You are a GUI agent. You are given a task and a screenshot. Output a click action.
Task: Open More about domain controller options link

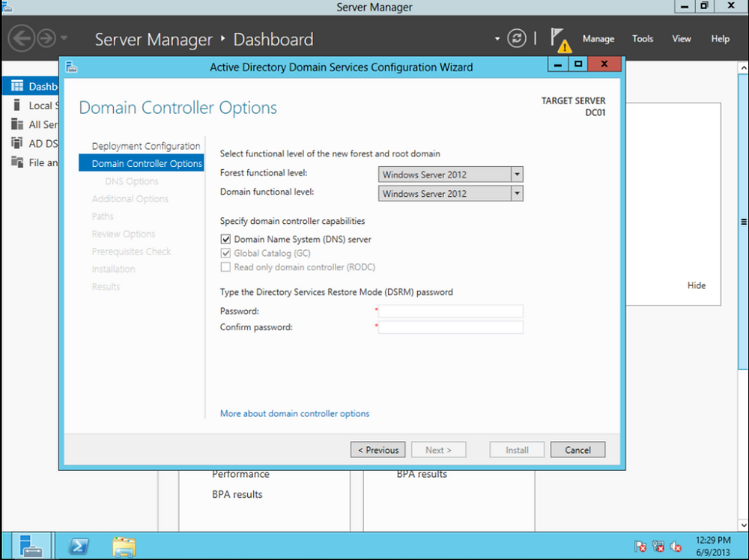(x=294, y=413)
